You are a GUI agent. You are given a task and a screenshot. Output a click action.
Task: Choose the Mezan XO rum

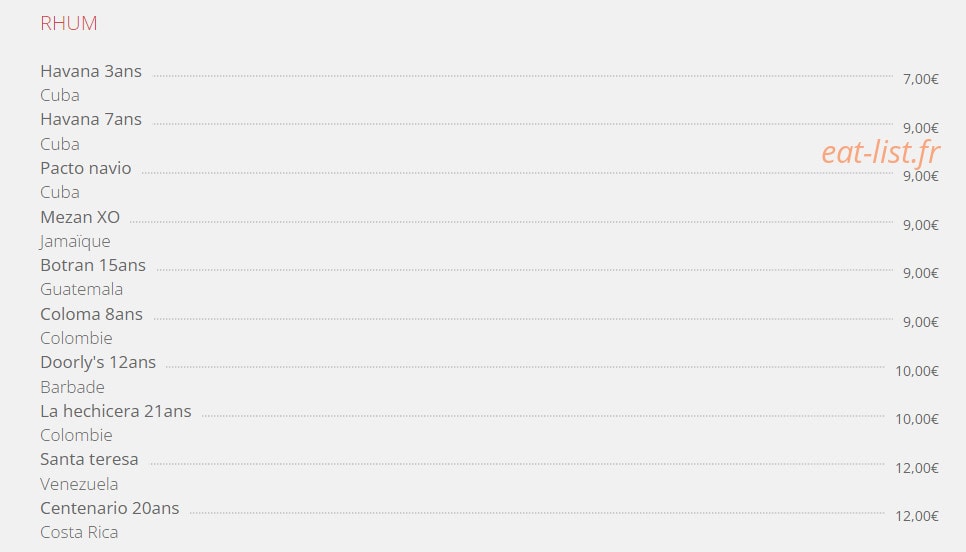click(80, 217)
